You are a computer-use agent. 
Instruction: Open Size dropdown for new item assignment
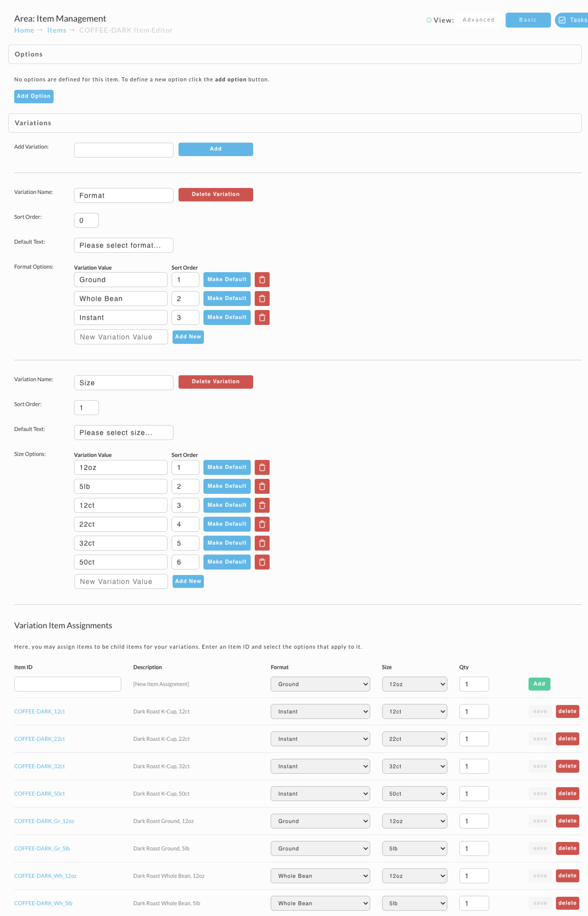pos(414,684)
